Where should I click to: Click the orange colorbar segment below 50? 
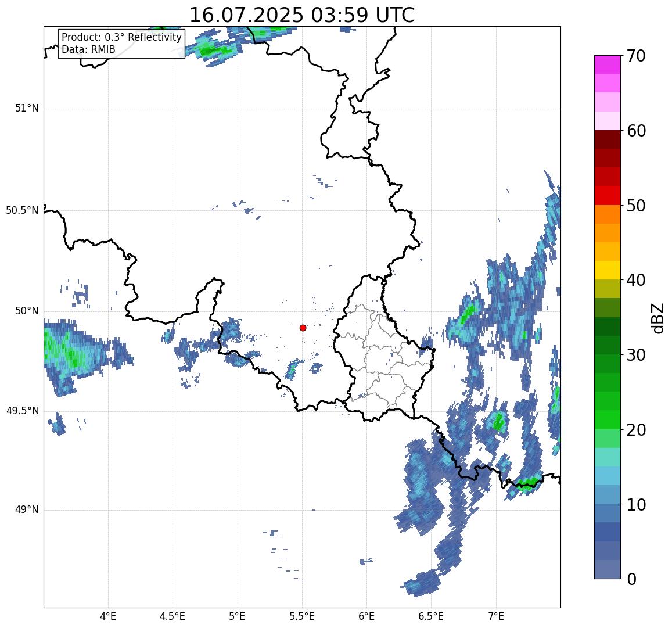(x=608, y=214)
